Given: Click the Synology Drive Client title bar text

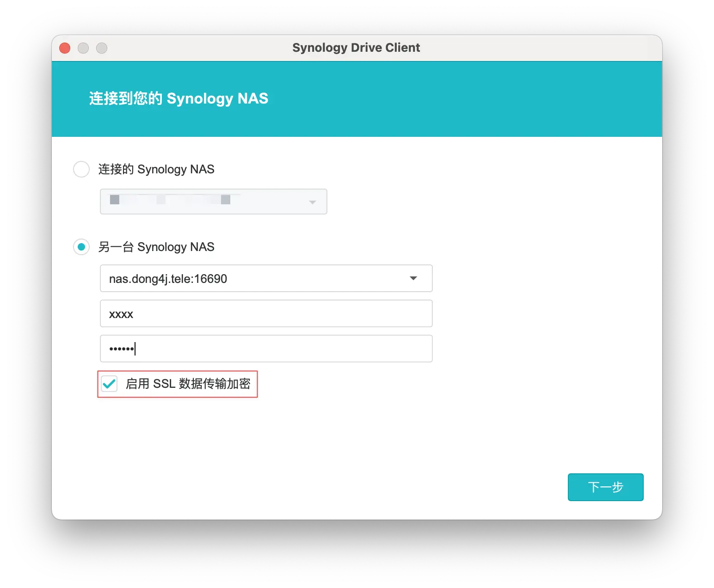Looking at the screenshot, I should tap(356, 48).
